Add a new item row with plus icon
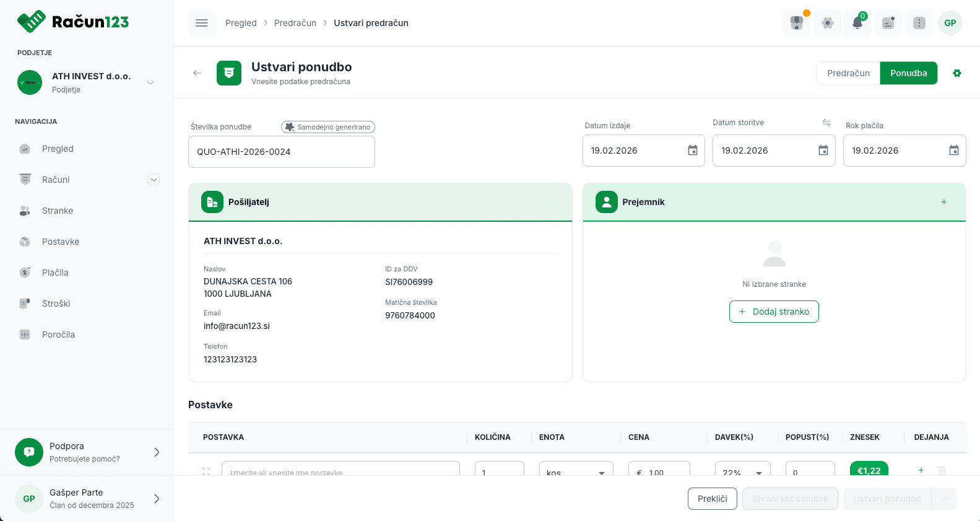Screen dimensions: 980x521 coord(921,470)
